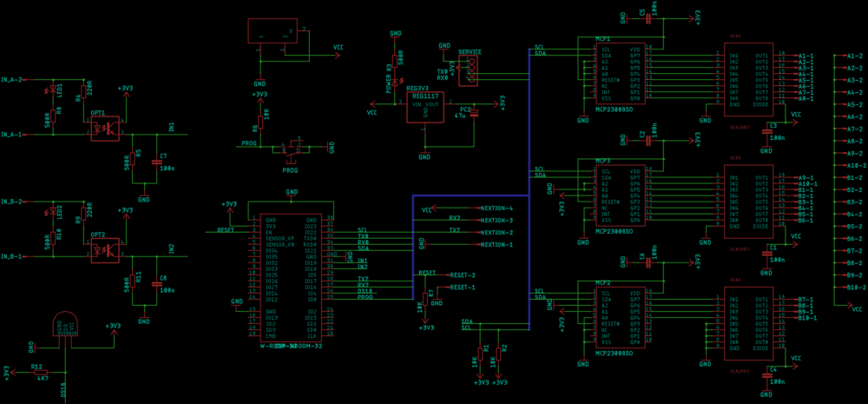Click the A9-1 output label

806,178
